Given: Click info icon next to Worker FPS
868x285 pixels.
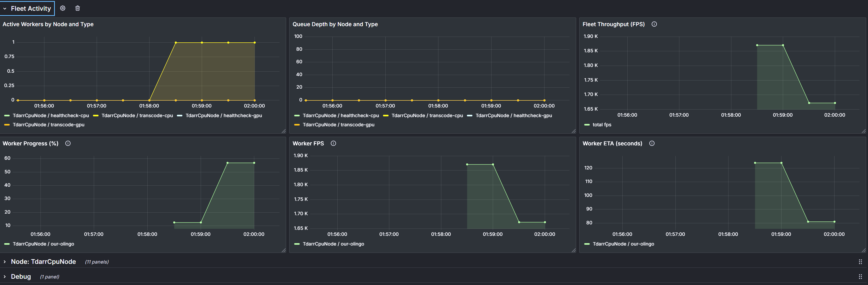Looking at the screenshot, I should coord(333,143).
